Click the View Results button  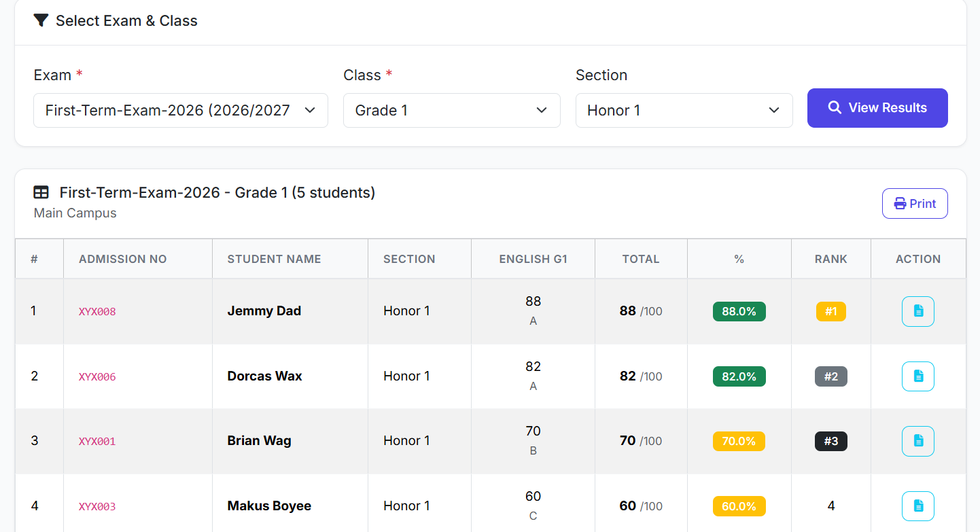877,107
